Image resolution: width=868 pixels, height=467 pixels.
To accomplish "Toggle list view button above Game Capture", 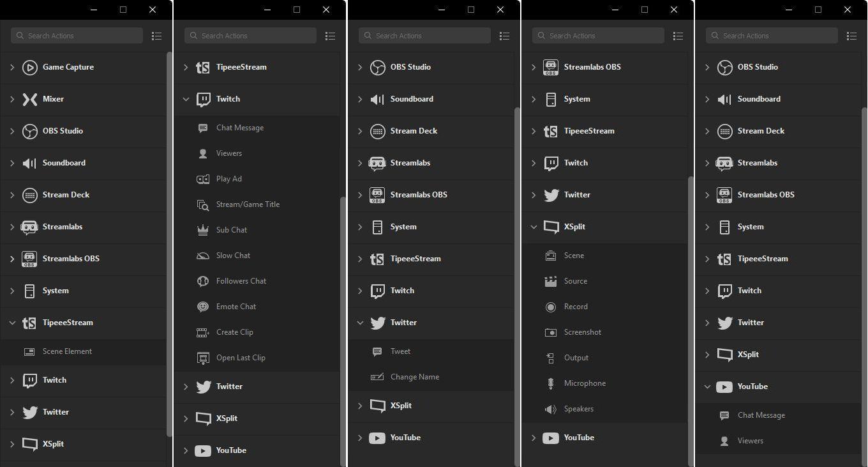I will (156, 36).
